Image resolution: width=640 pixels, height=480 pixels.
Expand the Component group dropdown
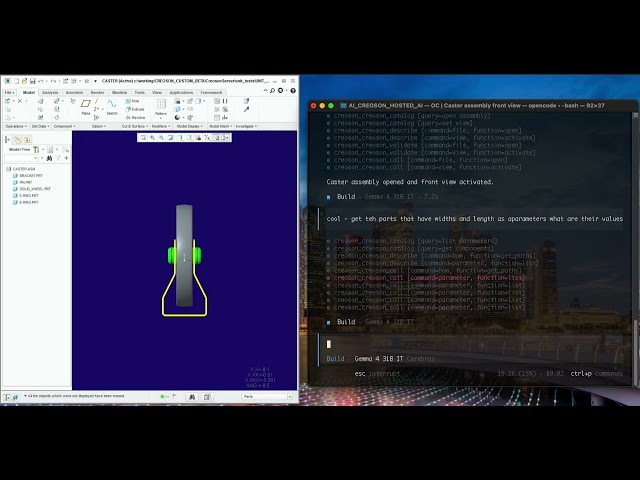[x=64, y=127]
